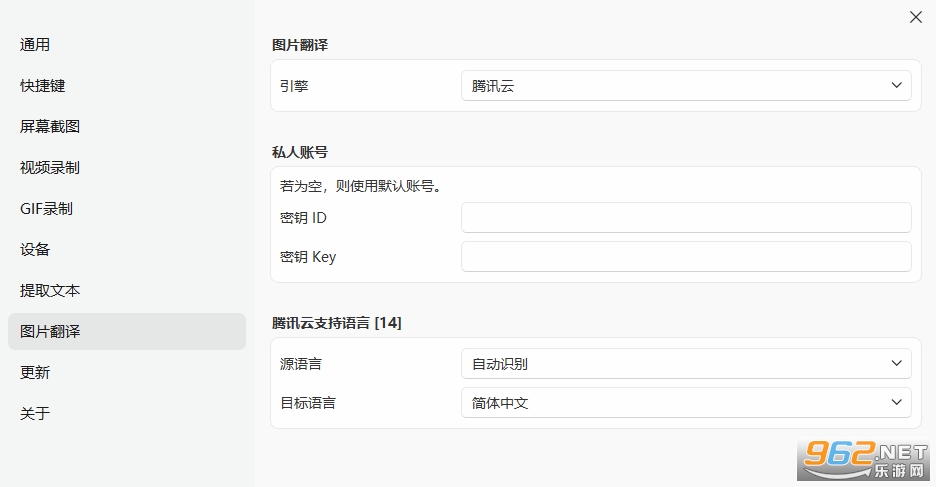Open the 引擎 dropdown showing 腾讯云

tap(686, 85)
